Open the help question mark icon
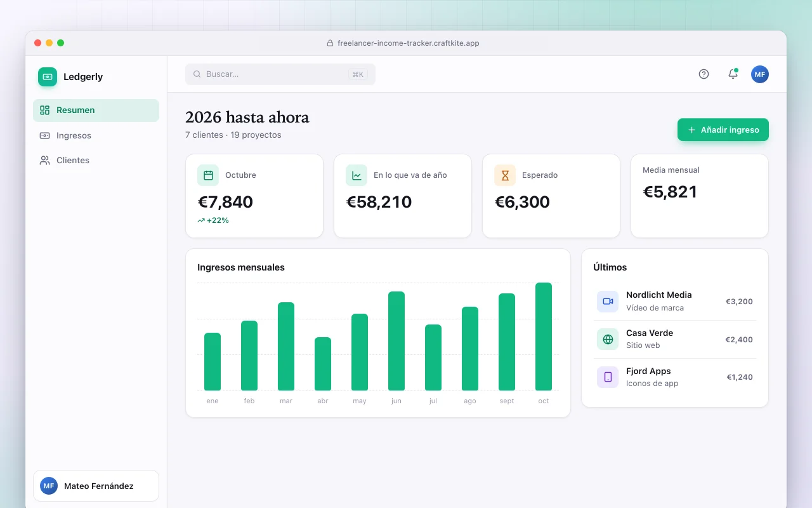812x508 pixels. point(704,74)
